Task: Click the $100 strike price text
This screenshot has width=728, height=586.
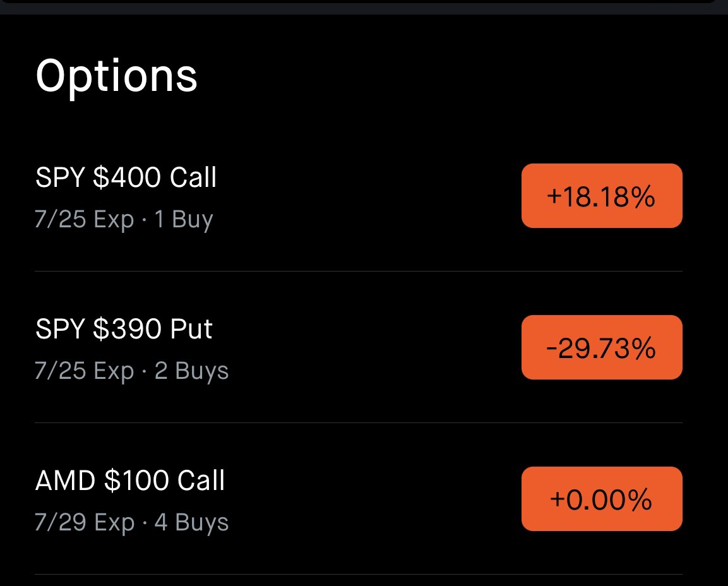Action: [x=136, y=480]
